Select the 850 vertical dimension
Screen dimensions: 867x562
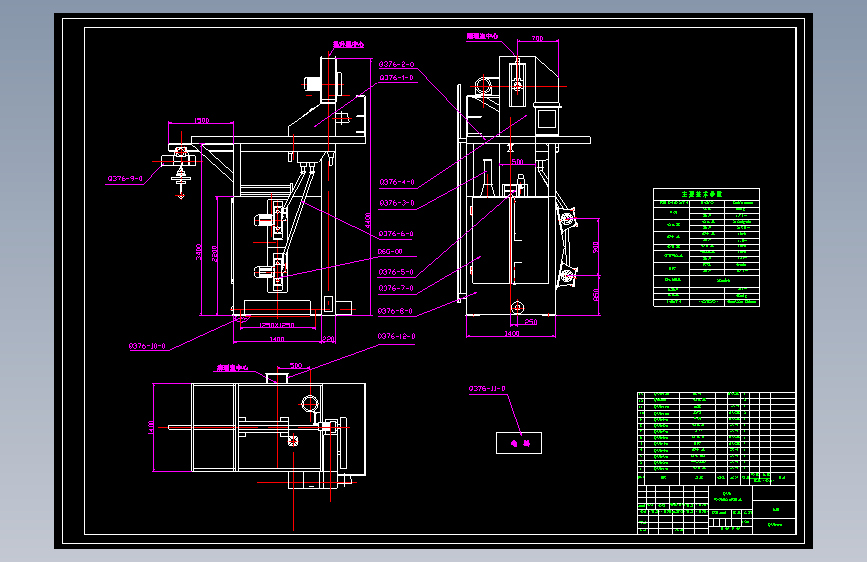pyautogui.click(x=596, y=295)
